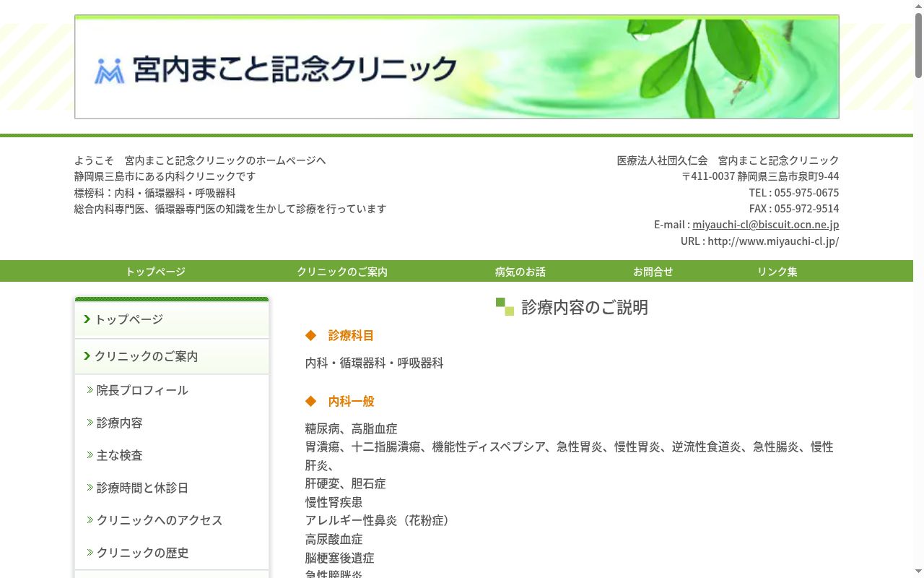
Task: Go to お問合せ in the navigation bar
Action: click(x=653, y=272)
